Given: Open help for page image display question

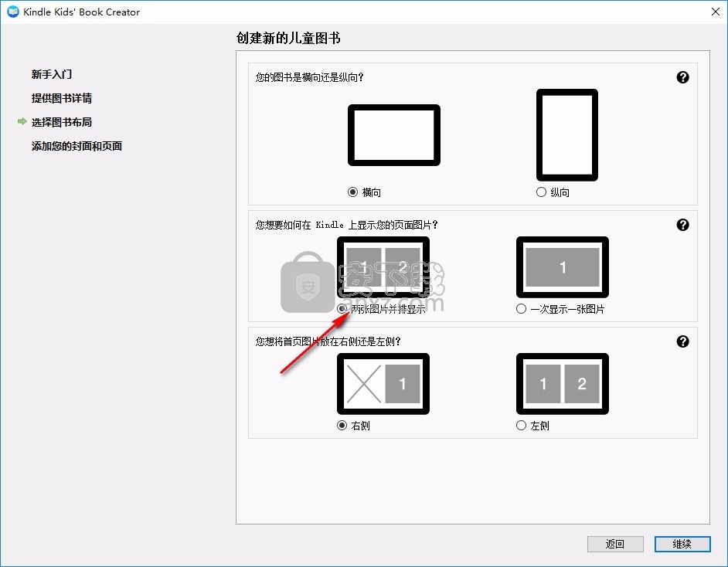Looking at the screenshot, I should (682, 225).
